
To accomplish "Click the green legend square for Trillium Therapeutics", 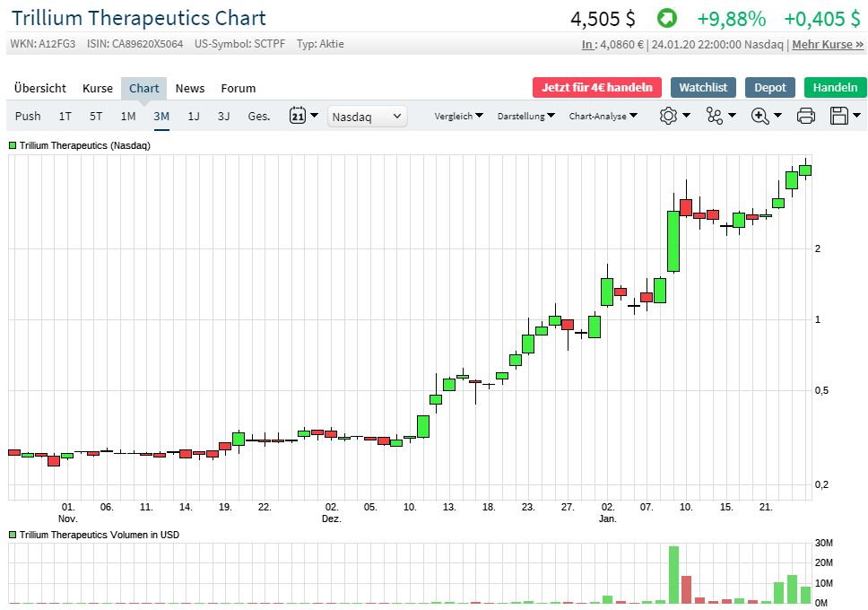I will [x=13, y=144].
